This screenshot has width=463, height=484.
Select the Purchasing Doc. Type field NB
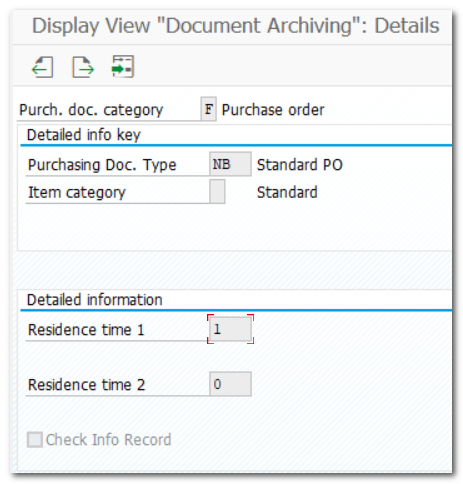coord(230,164)
